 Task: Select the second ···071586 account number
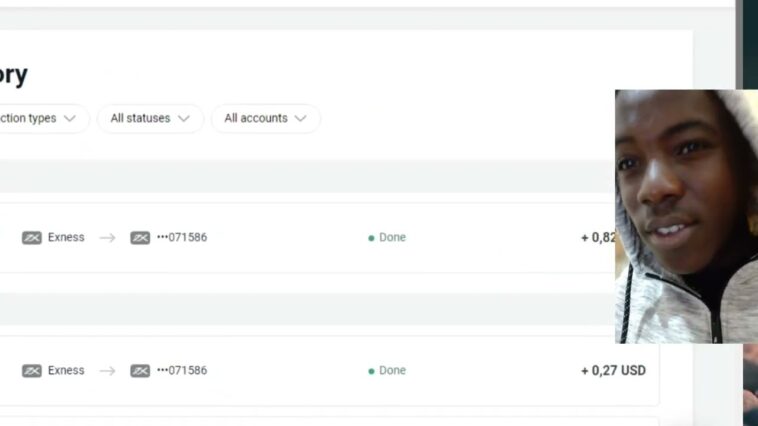(182, 370)
